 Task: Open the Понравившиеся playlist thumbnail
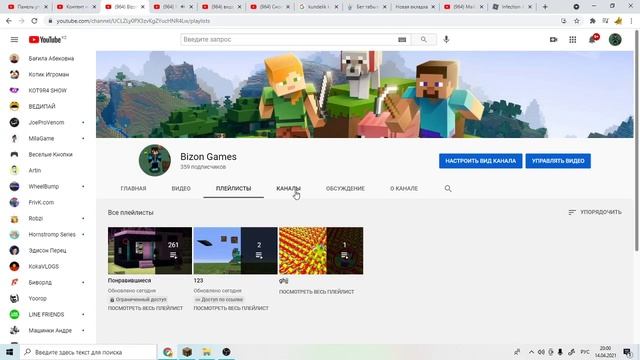[x=150, y=251]
